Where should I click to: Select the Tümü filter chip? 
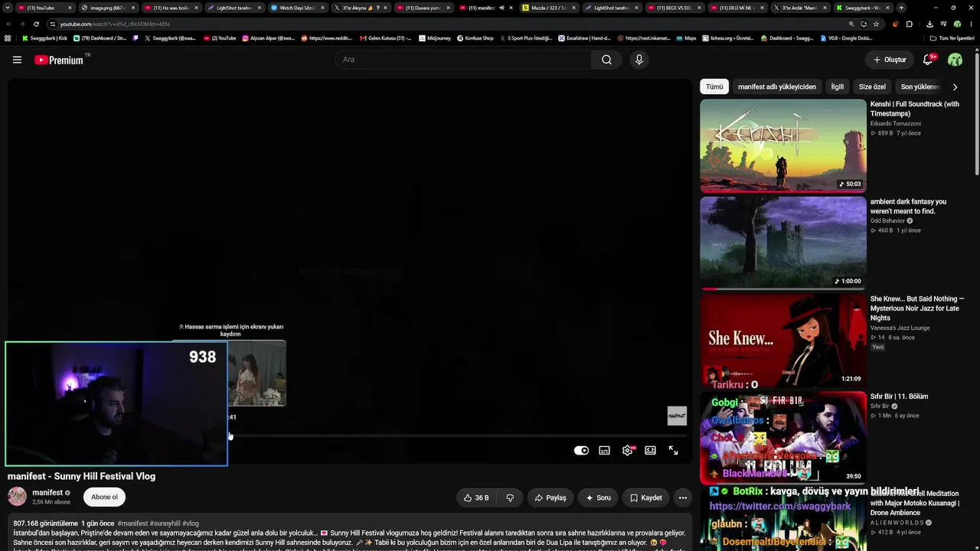(714, 86)
